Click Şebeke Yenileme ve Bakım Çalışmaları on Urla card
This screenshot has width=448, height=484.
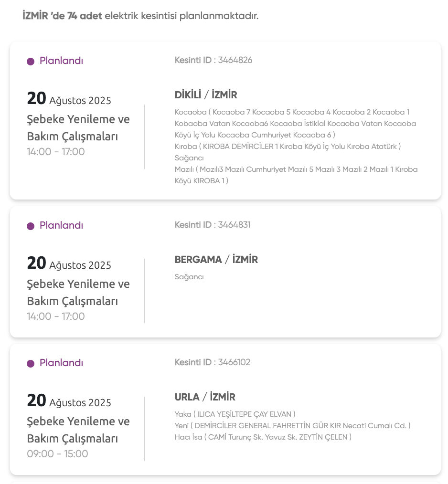pos(78,430)
